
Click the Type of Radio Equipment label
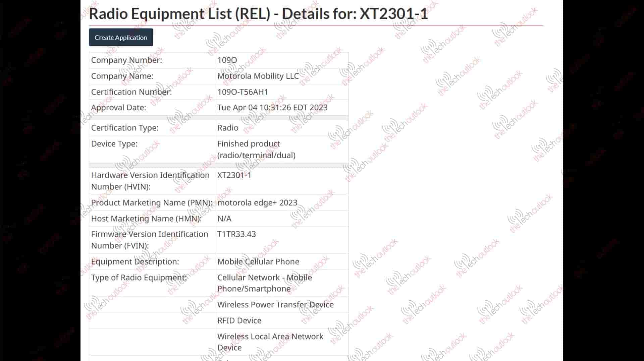[x=139, y=278]
